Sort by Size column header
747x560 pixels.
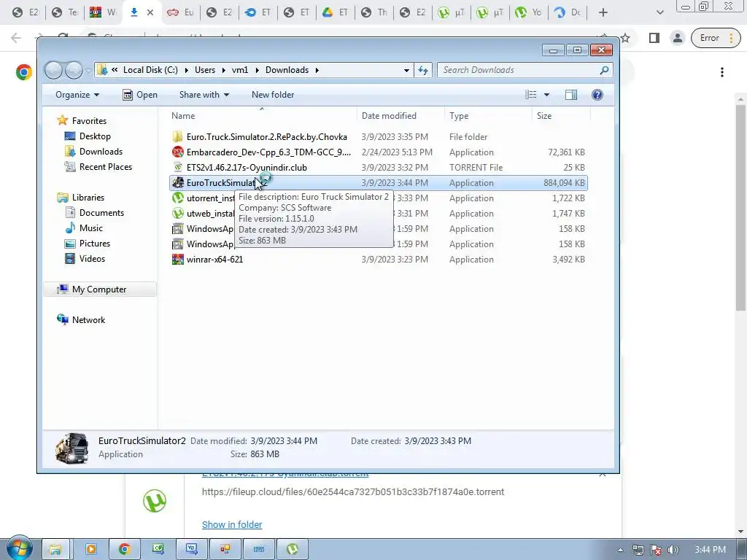point(561,116)
